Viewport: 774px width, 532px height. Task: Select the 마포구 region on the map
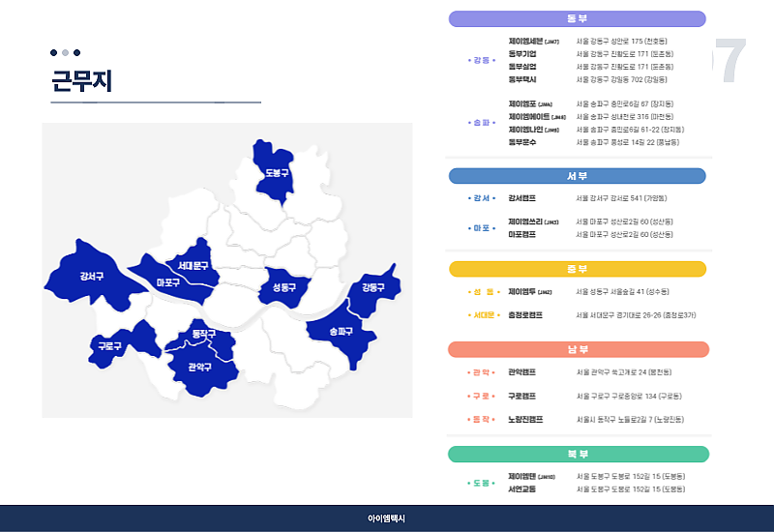(166, 282)
